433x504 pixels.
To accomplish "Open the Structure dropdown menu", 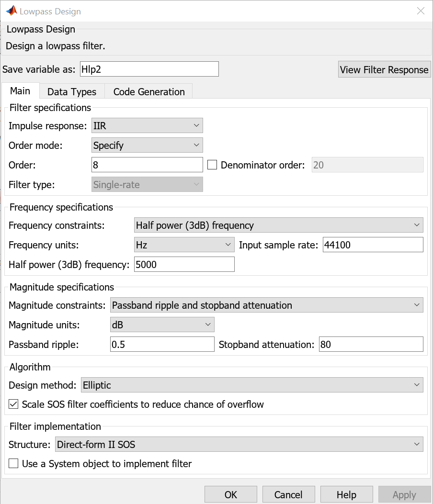I will 239,445.
